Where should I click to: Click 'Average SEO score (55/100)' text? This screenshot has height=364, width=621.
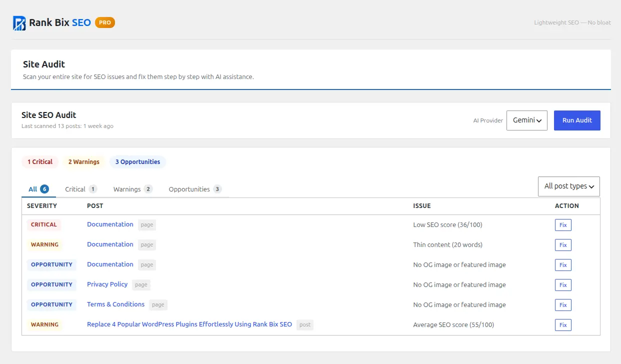[453, 325]
